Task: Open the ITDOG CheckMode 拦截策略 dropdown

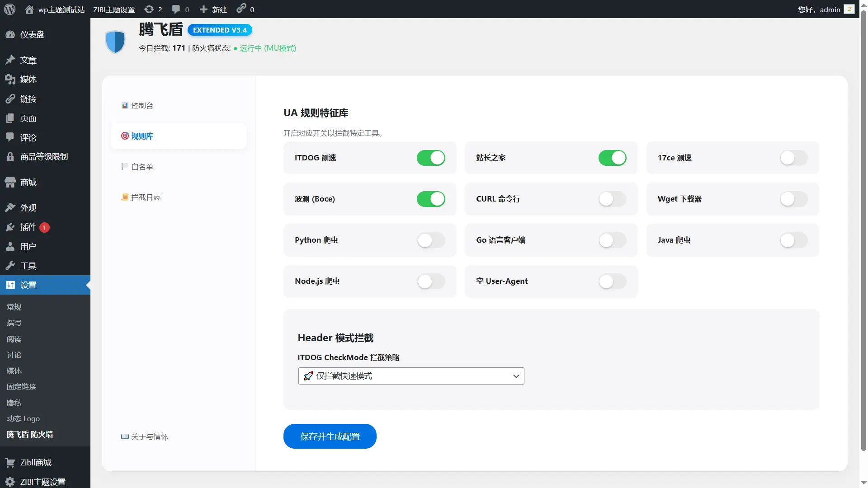Action: click(x=411, y=376)
